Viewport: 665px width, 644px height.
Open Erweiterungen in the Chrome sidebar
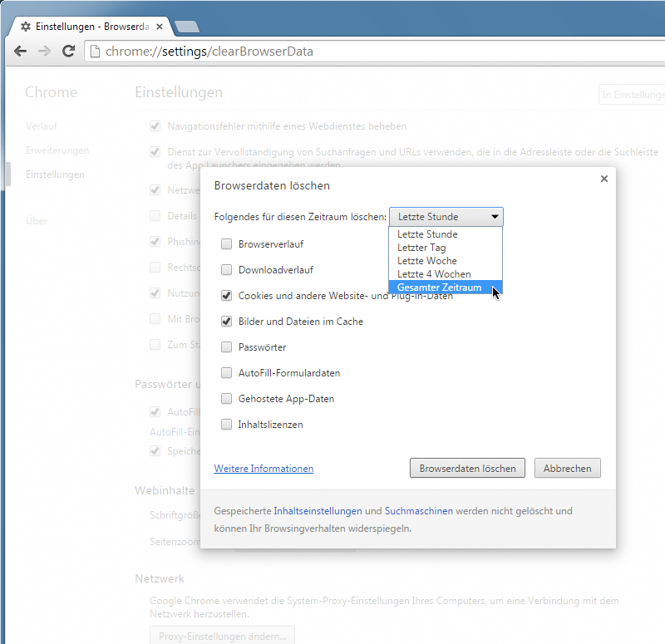coord(57,150)
